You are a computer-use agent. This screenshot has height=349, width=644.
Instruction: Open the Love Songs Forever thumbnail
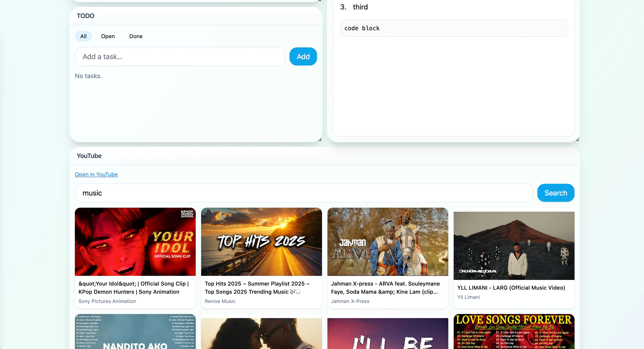click(514, 331)
